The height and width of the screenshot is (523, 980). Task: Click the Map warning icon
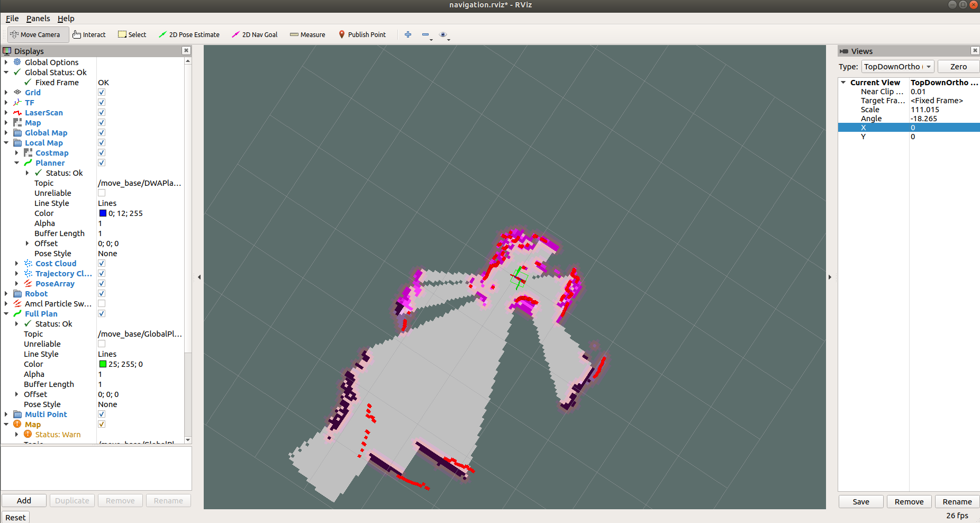pyautogui.click(x=17, y=424)
